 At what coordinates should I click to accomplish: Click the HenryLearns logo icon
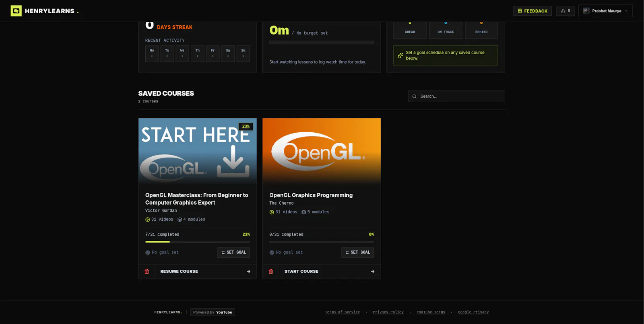coord(16,11)
